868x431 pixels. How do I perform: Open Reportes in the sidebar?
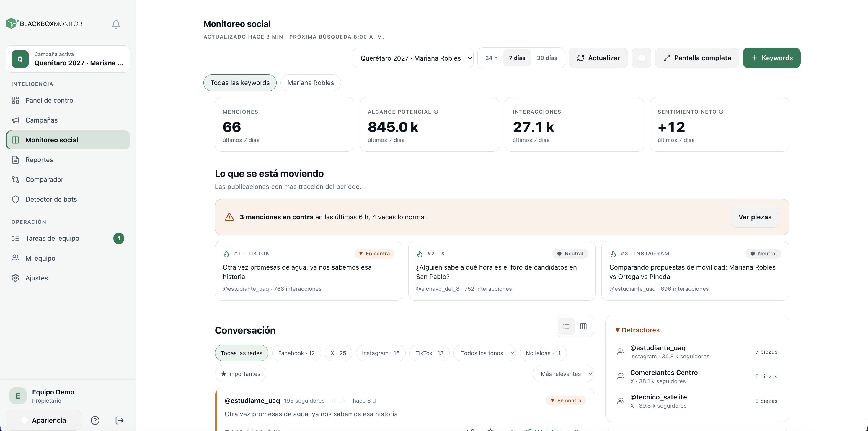point(68,160)
